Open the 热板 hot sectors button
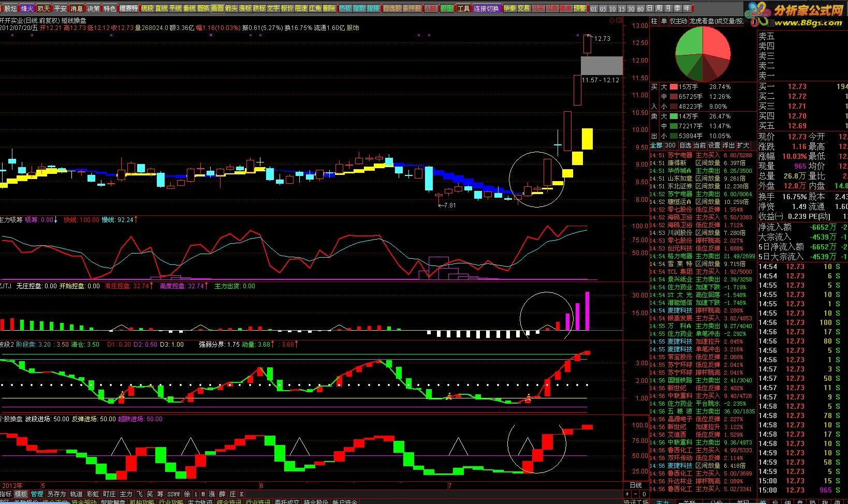 pos(345,8)
